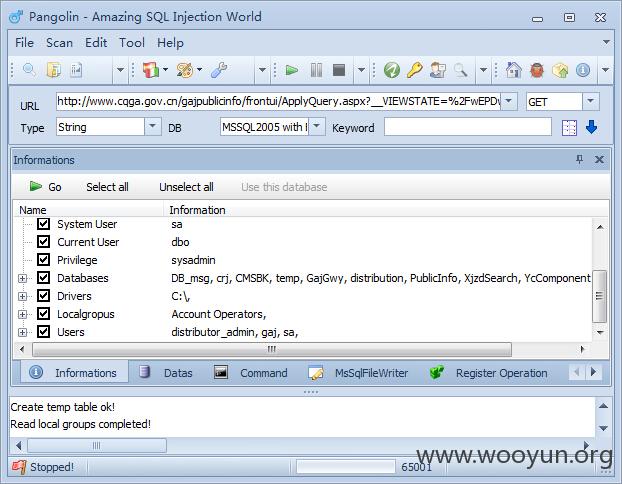622x484 pixels.
Task: Uncheck the Drivers checkbox
Action: 43,296
